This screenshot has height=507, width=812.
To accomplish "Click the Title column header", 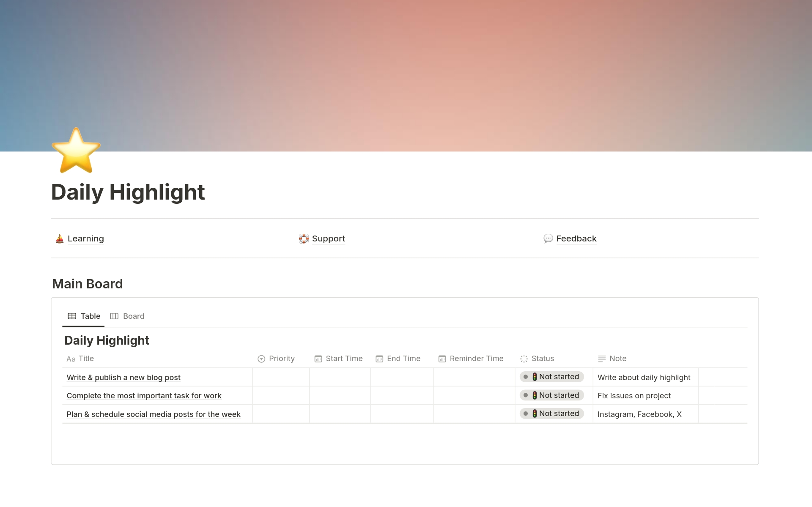I will pyautogui.click(x=86, y=359).
